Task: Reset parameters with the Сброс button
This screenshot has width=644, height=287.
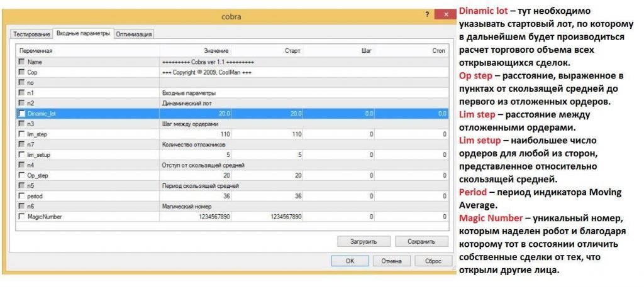Action: pyautogui.click(x=433, y=260)
